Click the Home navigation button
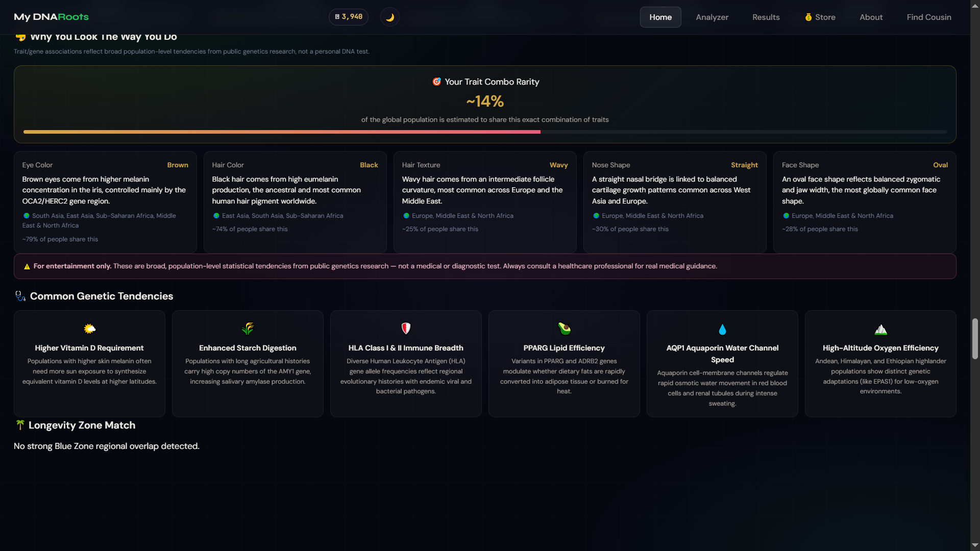 click(x=660, y=17)
